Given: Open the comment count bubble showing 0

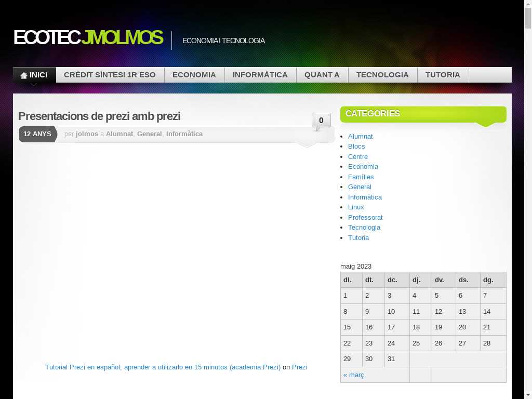Looking at the screenshot, I should coord(321,121).
